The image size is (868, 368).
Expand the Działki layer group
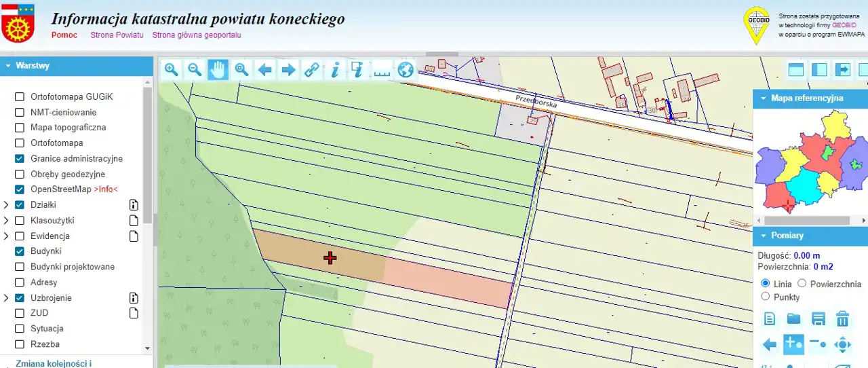(6, 205)
